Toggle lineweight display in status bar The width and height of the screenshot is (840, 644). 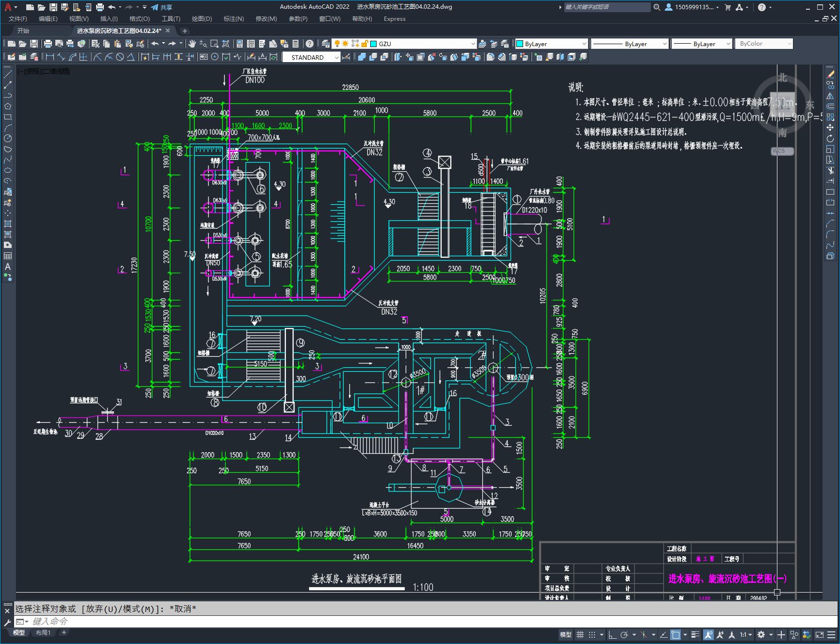tap(695, 635)
